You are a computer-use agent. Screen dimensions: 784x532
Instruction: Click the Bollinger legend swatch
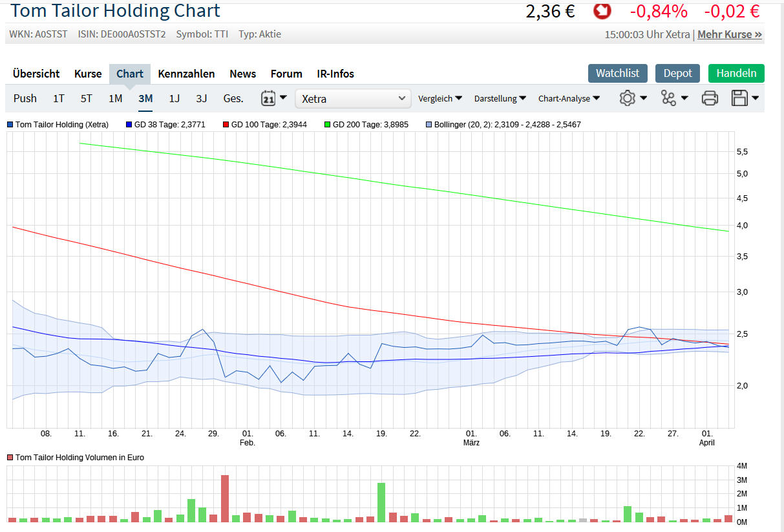(x=429, y=124)
